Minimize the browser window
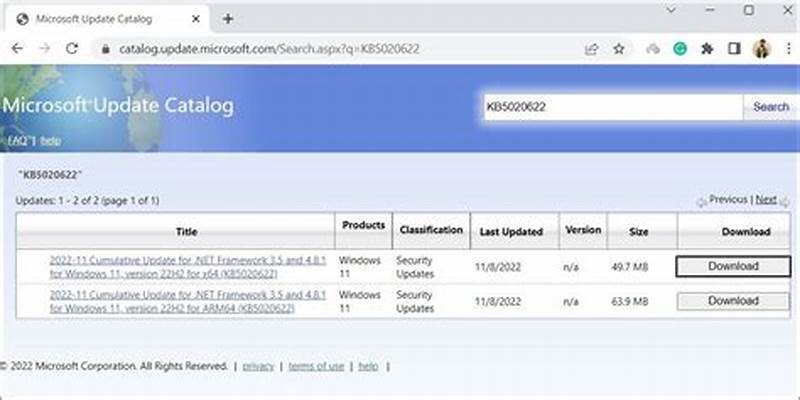The width and height of the screenshot is (800, 400). (x=710, y=10)
